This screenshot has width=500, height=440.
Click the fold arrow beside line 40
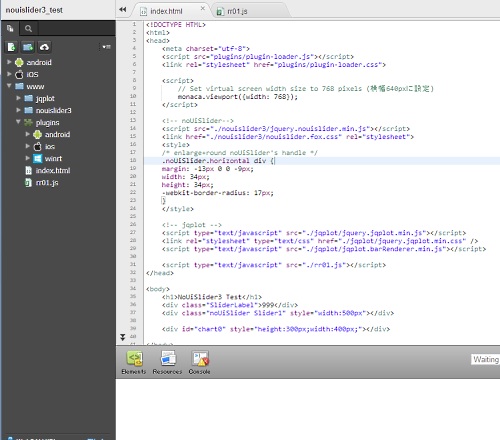[123, 337]
